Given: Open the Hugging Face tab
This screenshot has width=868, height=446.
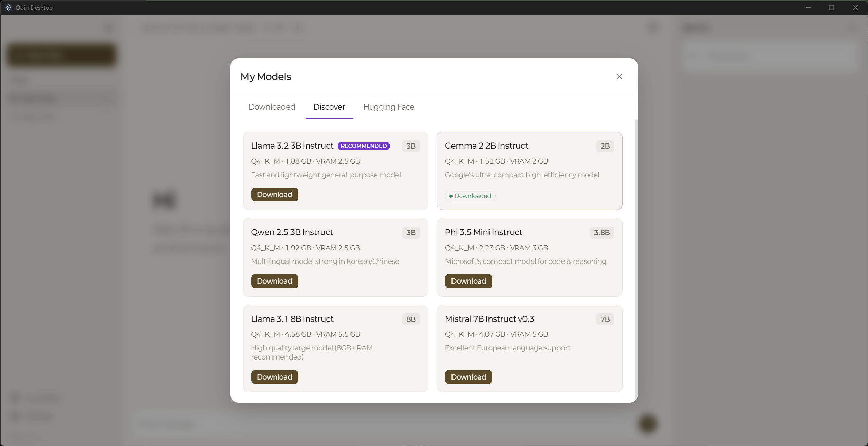Looking at the screenshot, I should coord(389,107).
